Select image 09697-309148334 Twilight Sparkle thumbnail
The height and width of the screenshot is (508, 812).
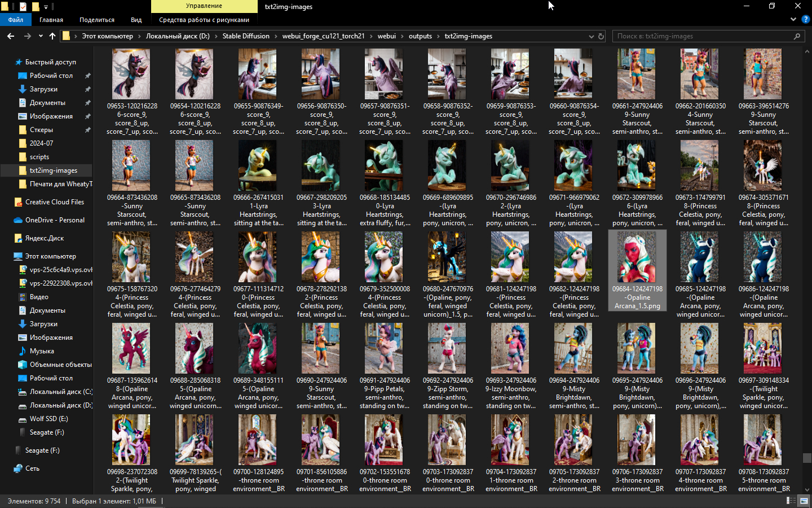(x=763, y=348)
